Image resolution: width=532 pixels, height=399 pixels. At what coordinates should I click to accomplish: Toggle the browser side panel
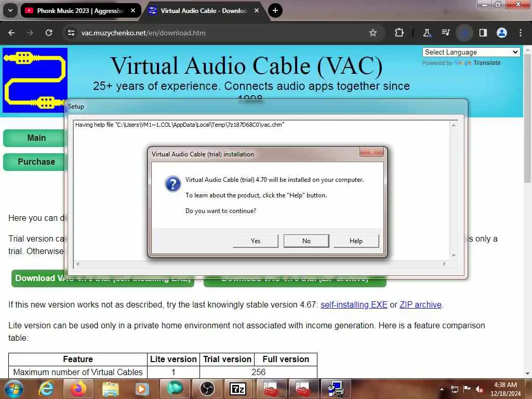[483, 33]
